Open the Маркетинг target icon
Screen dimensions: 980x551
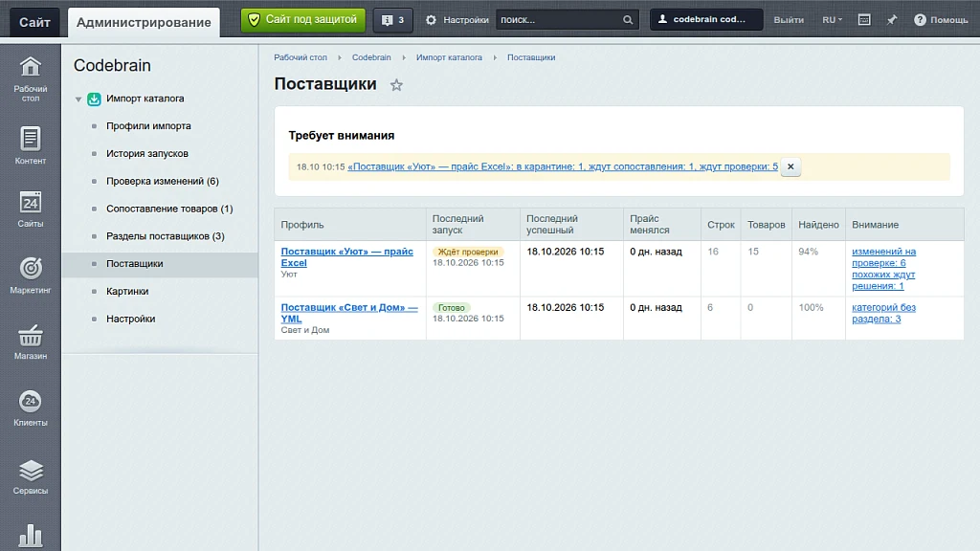(x=30, y=269)
